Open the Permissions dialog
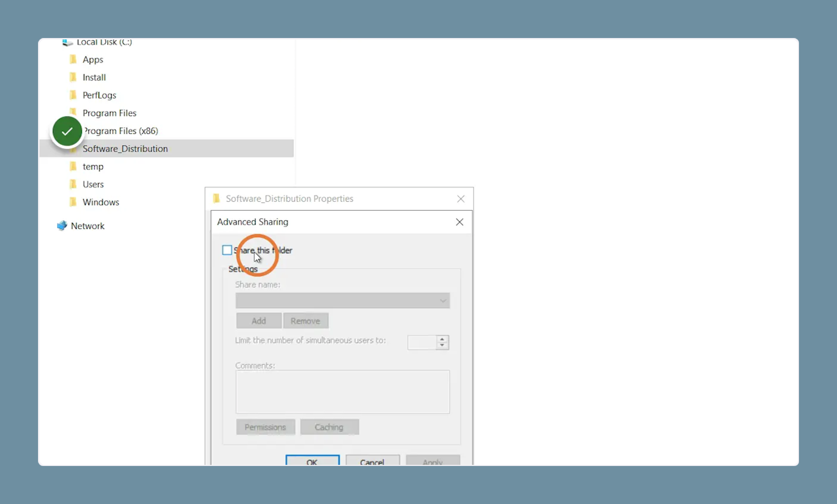 (x=265, y=427)
